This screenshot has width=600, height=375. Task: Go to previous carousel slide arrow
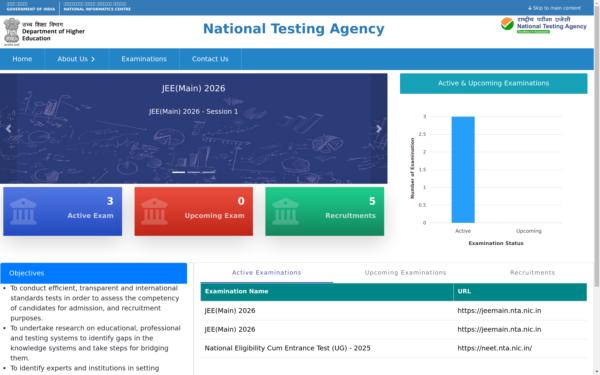click(x=8, y=129)
